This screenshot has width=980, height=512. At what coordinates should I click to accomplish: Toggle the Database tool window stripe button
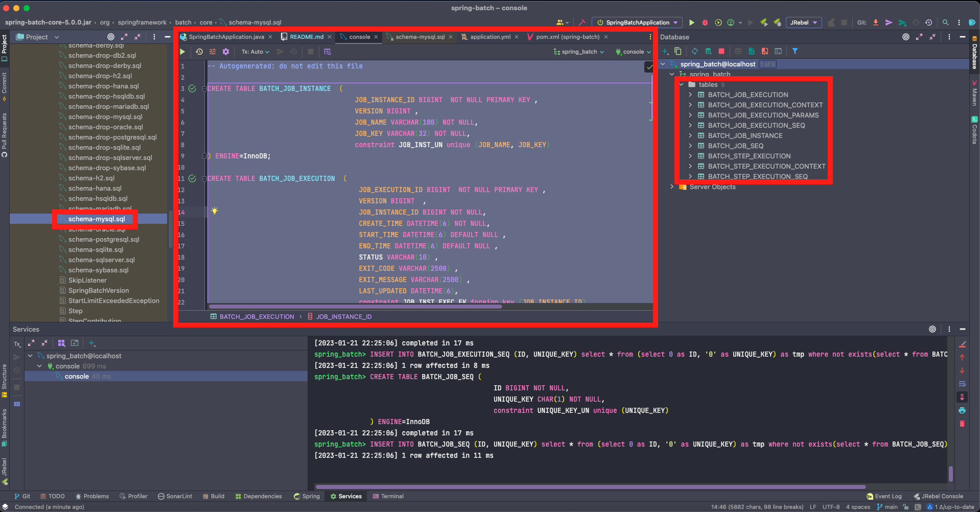pos(974,52)
